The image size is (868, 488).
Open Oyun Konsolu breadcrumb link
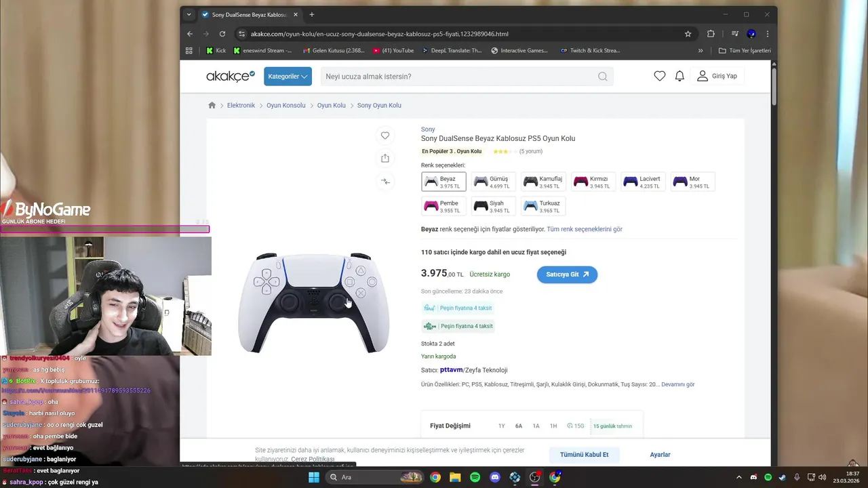click(x=285, y=105)
